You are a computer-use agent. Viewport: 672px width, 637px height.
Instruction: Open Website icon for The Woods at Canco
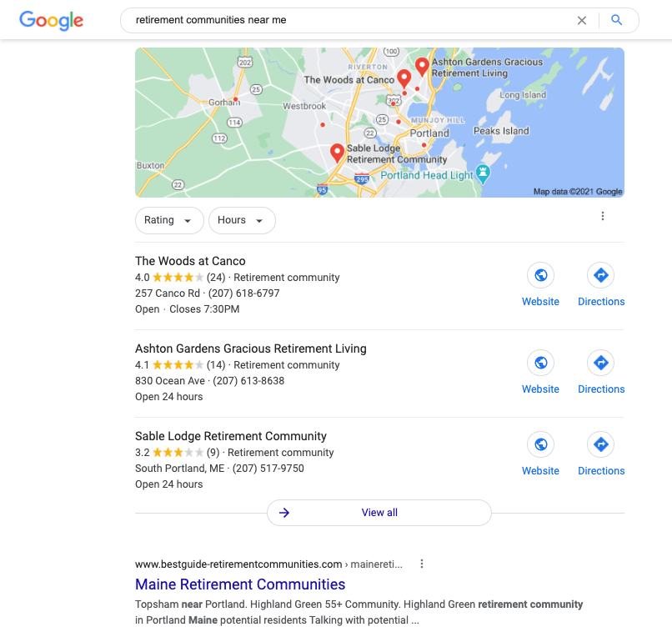click(x=540, y=275)
